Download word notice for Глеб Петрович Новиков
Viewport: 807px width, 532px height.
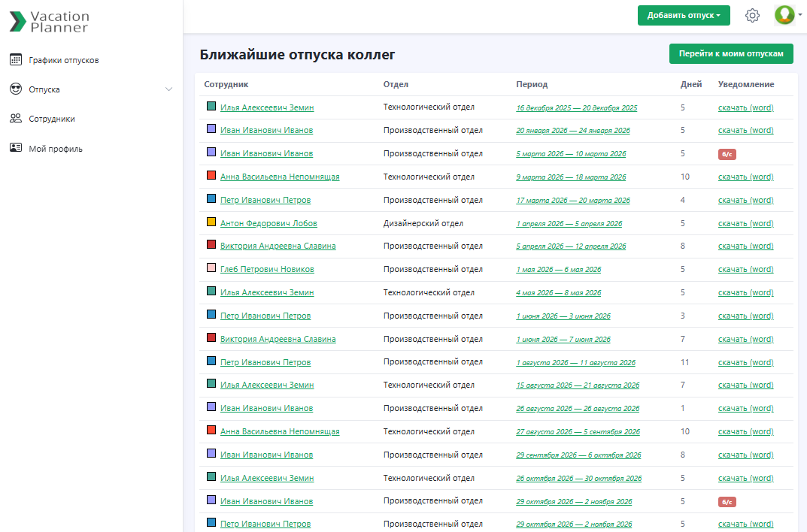745,269
